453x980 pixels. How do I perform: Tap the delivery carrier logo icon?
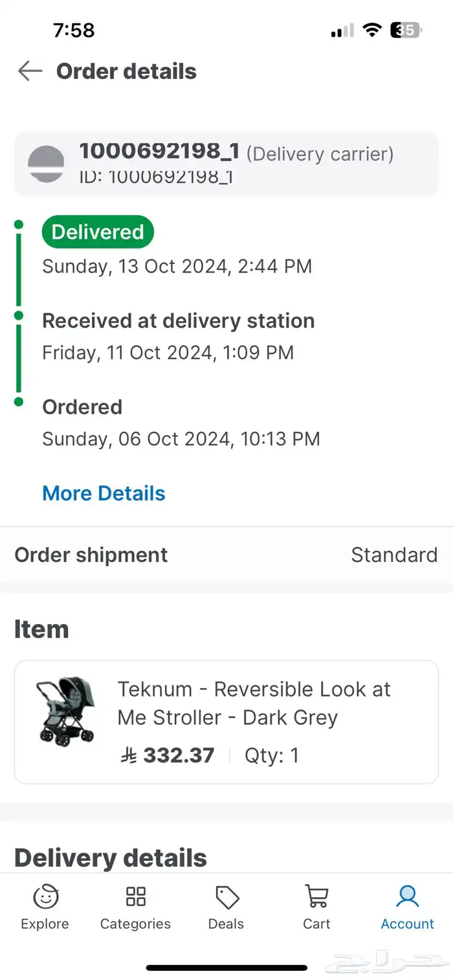click(46, 164)
